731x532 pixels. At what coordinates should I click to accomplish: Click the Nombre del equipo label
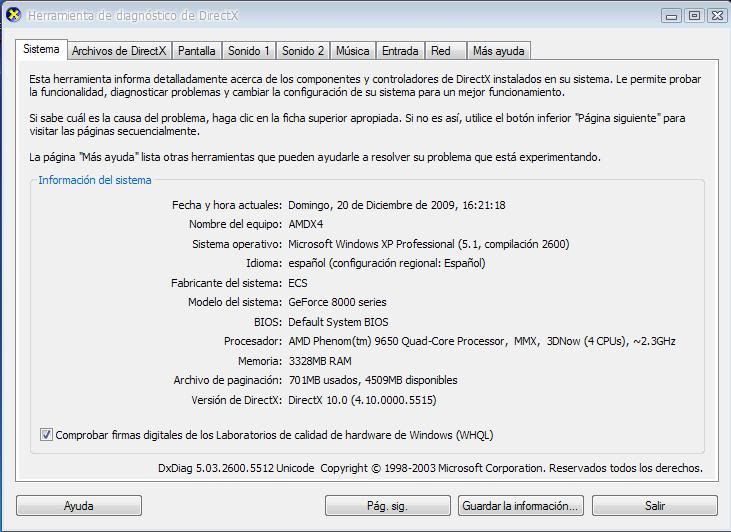click(235, 224)
